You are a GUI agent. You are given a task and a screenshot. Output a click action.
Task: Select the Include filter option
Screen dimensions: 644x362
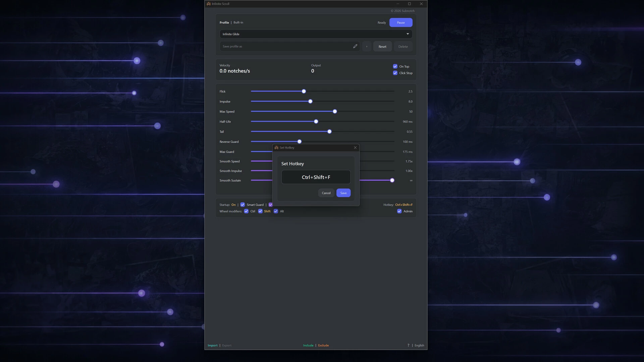coord(308,345)
